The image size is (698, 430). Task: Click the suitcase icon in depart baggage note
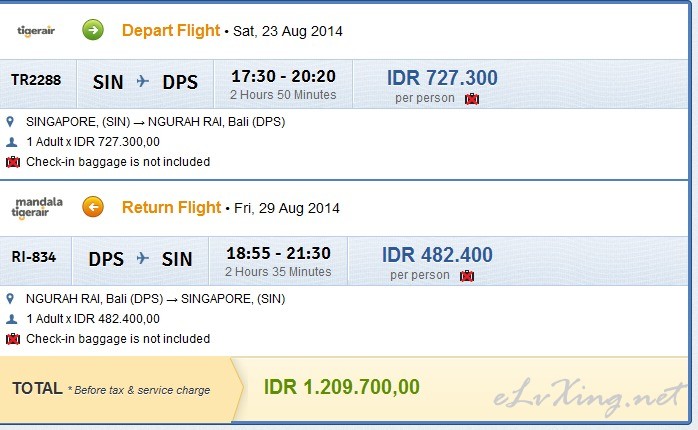(x=12, y=161)
